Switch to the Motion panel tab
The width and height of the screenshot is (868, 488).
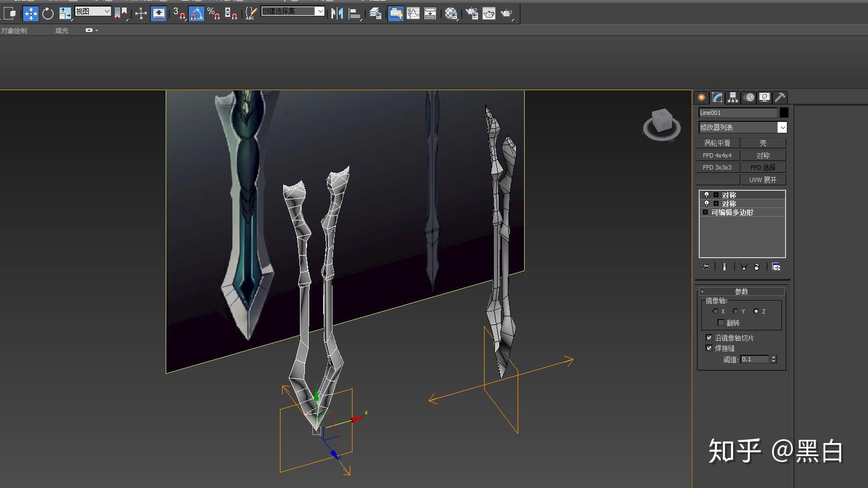click(x=749, y=97)
